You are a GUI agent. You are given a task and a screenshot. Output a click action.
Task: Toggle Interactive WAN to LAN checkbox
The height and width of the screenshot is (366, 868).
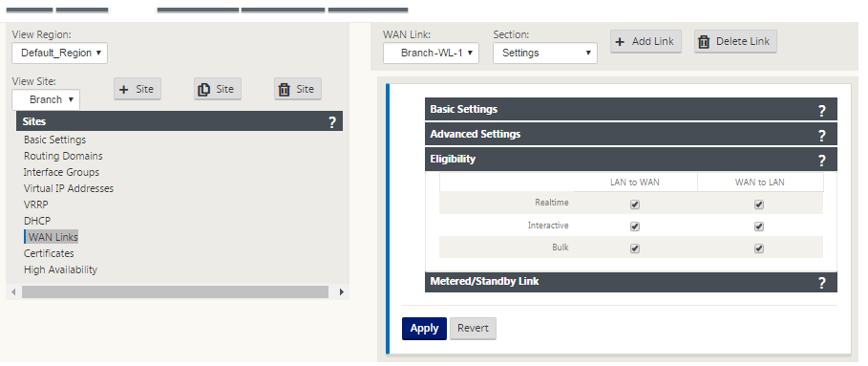tap(759, 226)
